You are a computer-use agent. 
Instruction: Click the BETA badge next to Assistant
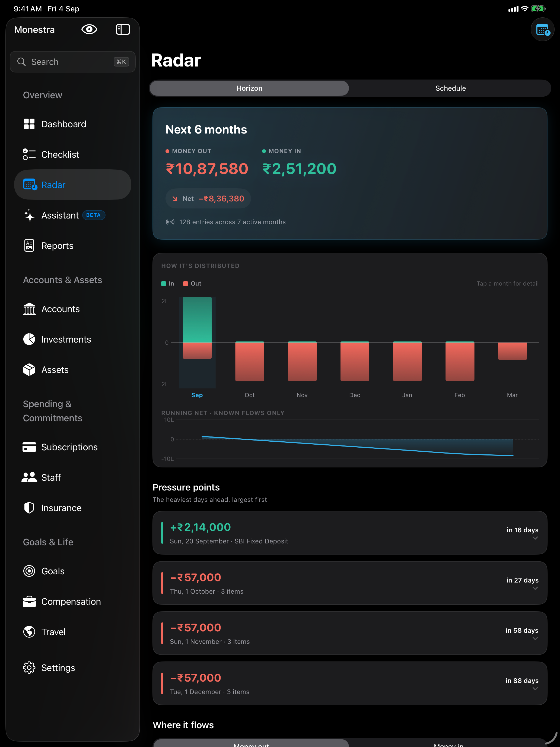click(x=94, y=215)
